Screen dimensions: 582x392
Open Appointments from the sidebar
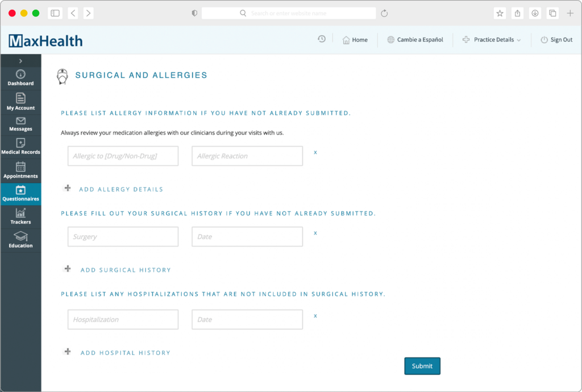(20, 170)
